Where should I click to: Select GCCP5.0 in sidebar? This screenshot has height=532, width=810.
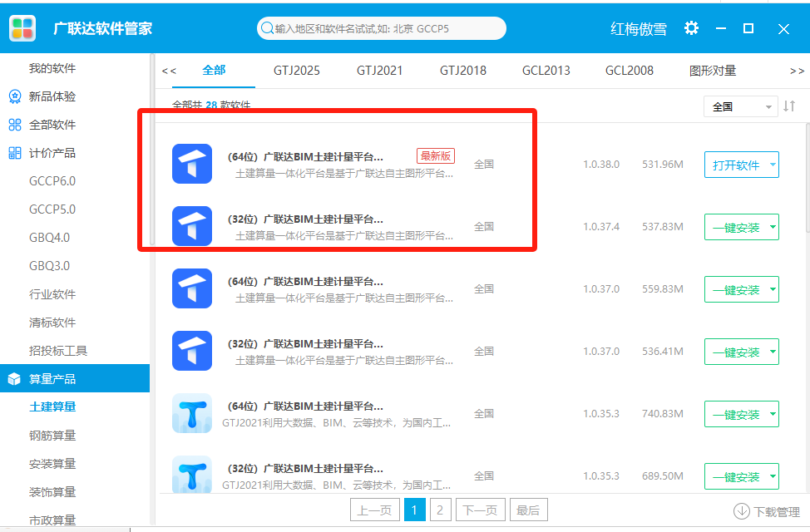pos(52,209)
